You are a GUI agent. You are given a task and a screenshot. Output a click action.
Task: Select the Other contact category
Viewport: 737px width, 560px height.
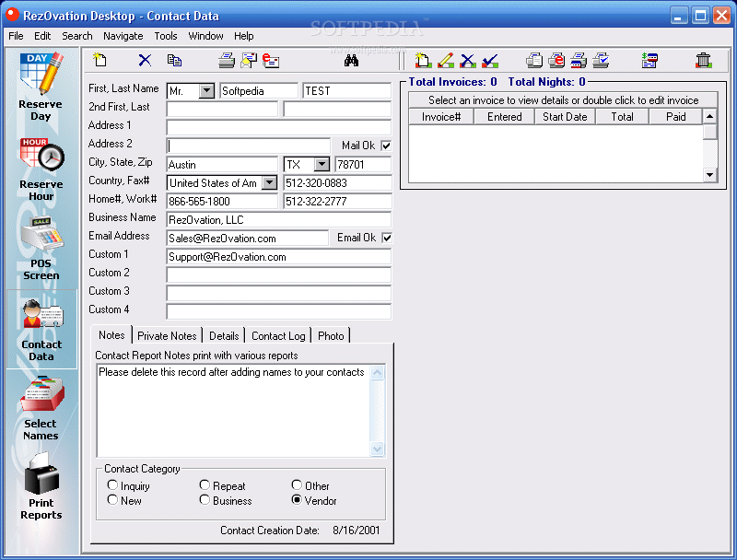[x=297, y=484]
